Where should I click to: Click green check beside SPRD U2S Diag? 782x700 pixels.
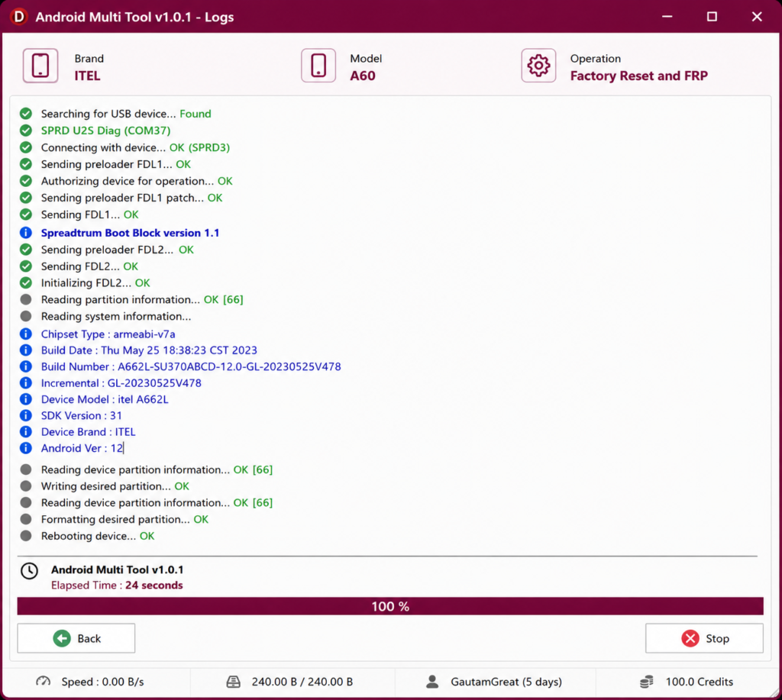[26, 131]
